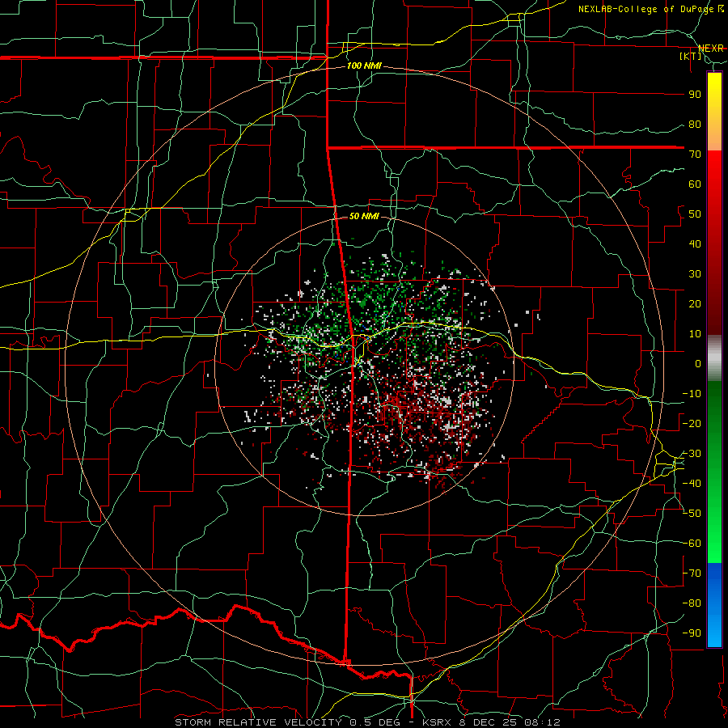
Task: Click the -90 value on velocity scale
Action: coord(692,633)
